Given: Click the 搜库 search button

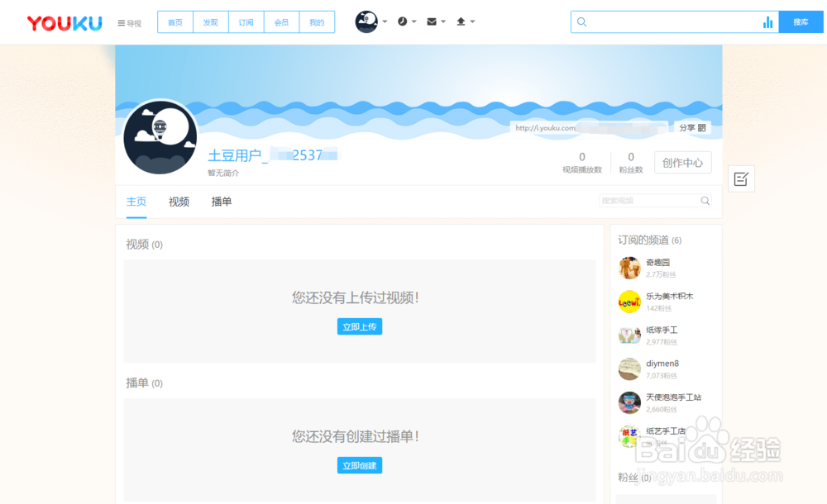Looking at the screenshot, I should click(x=801, y=22).
